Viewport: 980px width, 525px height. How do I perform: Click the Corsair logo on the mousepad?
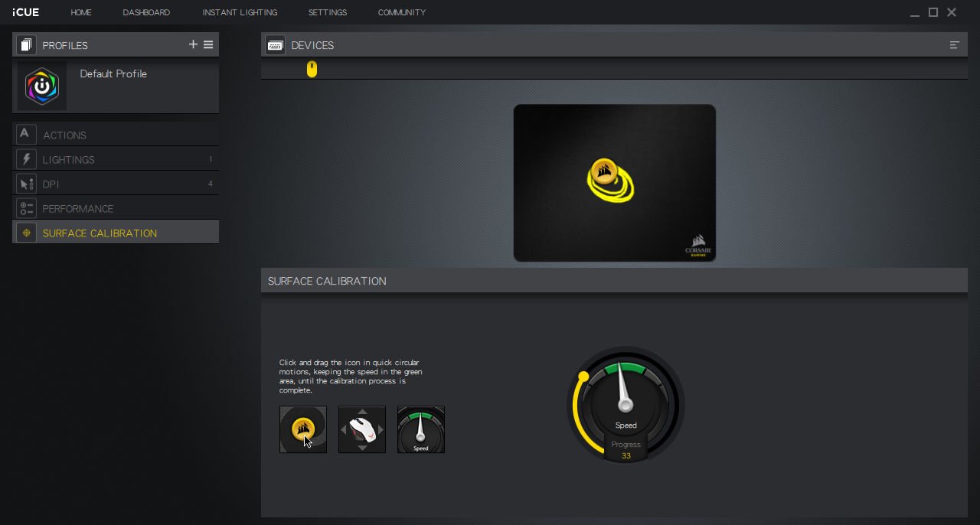[x=698, y=246]
